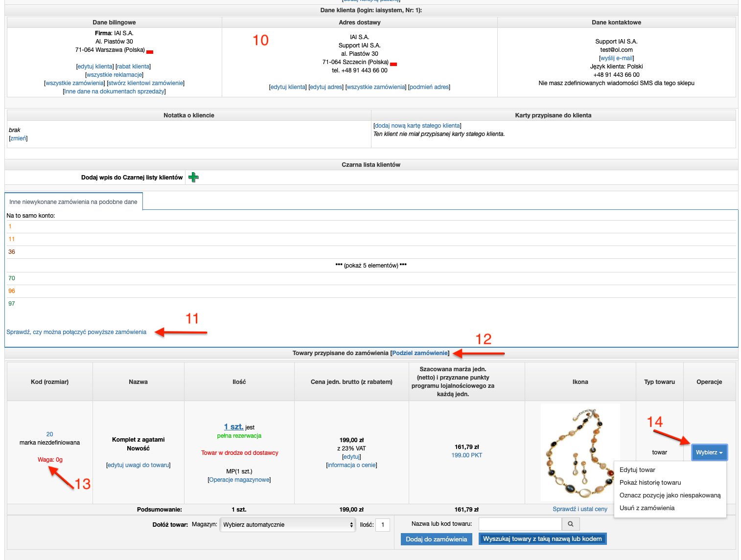Click the '1 szt.' quantity link
Viewport: 741px width, 560px height.
(233, 427)
